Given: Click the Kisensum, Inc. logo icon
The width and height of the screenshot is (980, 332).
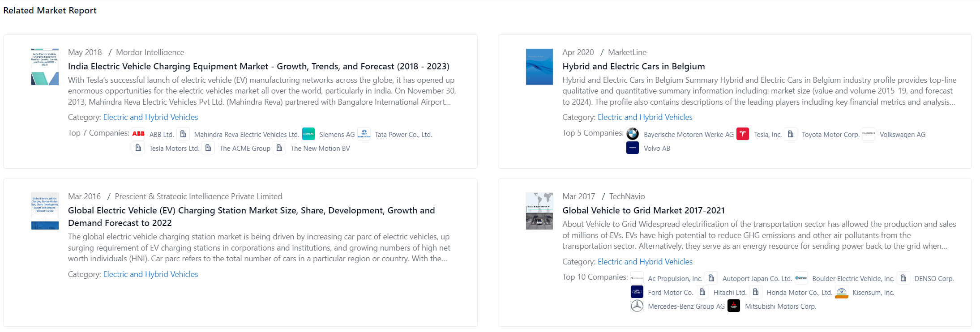Looking at the screenshot, I should point(842,292).
